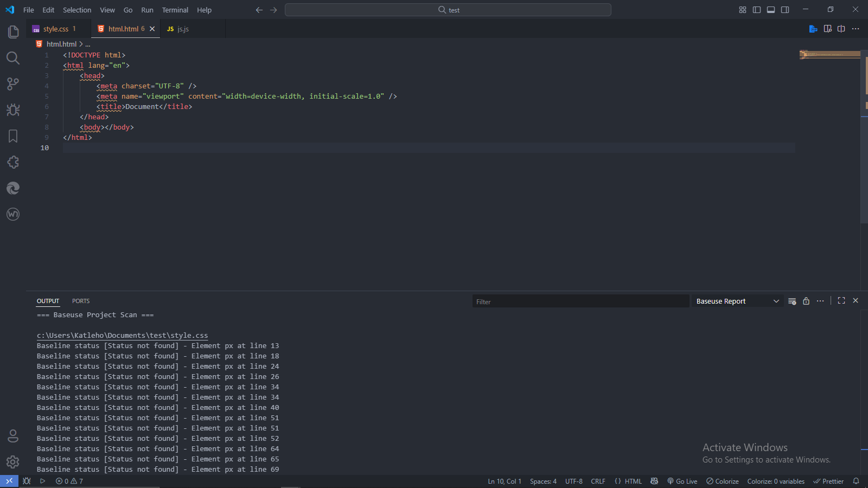Open output panel More Actions ellipsis
This screenshot has height=488, width=868.
pyautogui.click(x=820, y=301)
